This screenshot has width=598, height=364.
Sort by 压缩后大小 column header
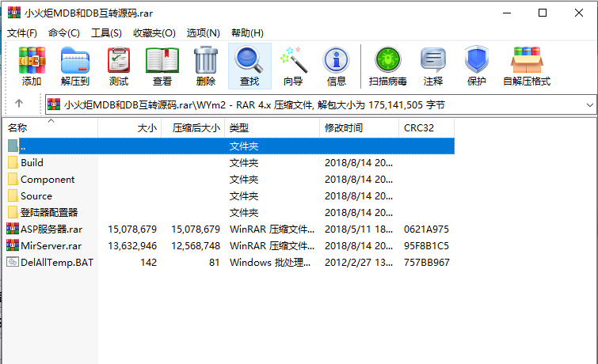tap(193, 128)
